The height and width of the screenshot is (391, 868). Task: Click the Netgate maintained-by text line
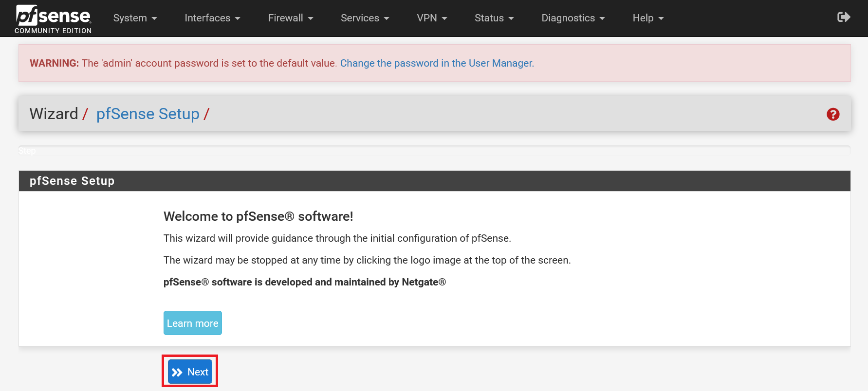(x=305, y=282)
